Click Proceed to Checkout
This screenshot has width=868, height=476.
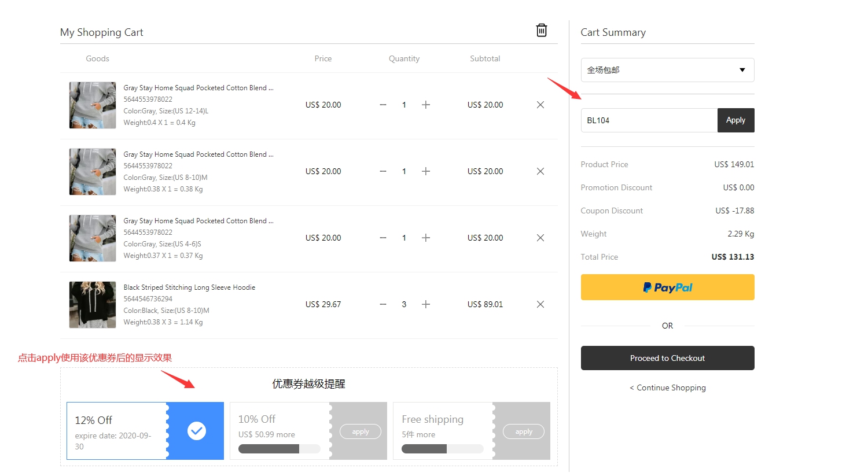(x=667, y=358)
